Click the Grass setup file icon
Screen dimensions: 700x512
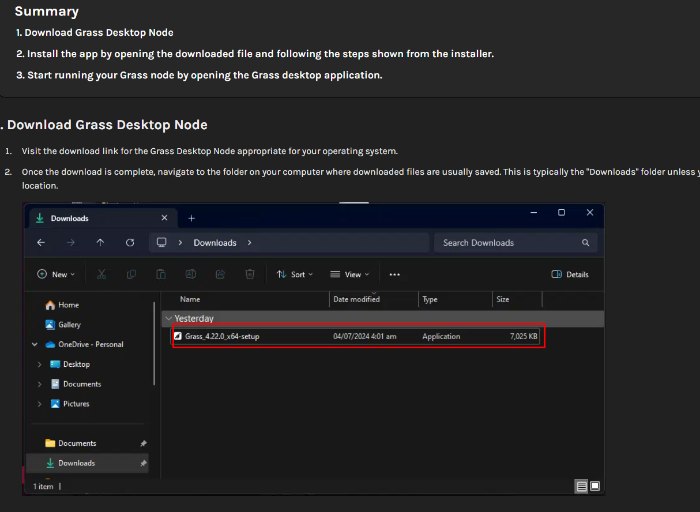coord(178,336)
